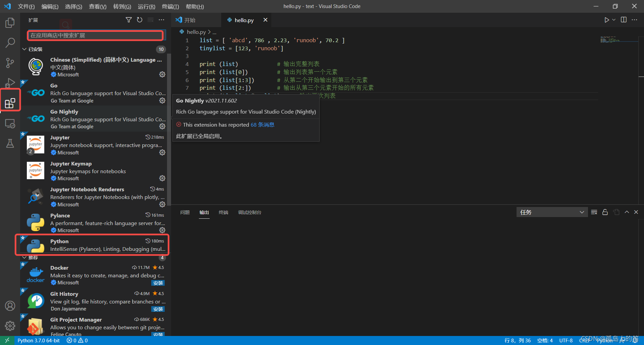Open the 编辑(E) menu
This screenshot has width=644, height=345.
coord(50,6)
